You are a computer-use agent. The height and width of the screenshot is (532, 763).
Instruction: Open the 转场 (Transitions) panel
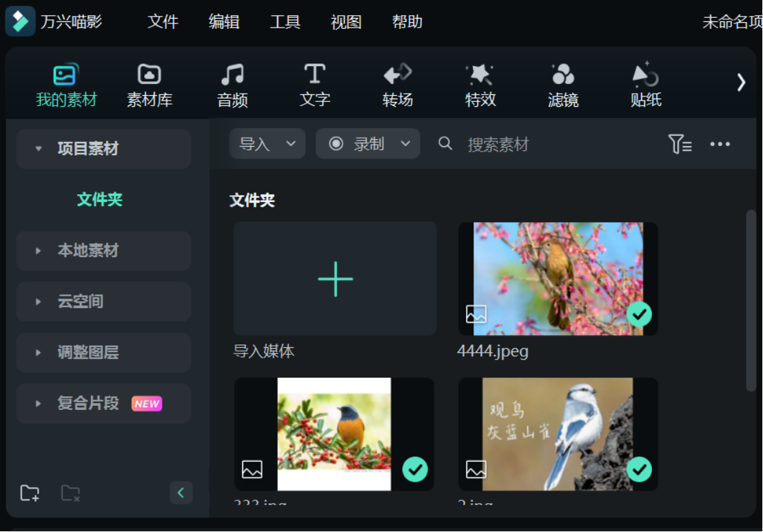point(398,83)
